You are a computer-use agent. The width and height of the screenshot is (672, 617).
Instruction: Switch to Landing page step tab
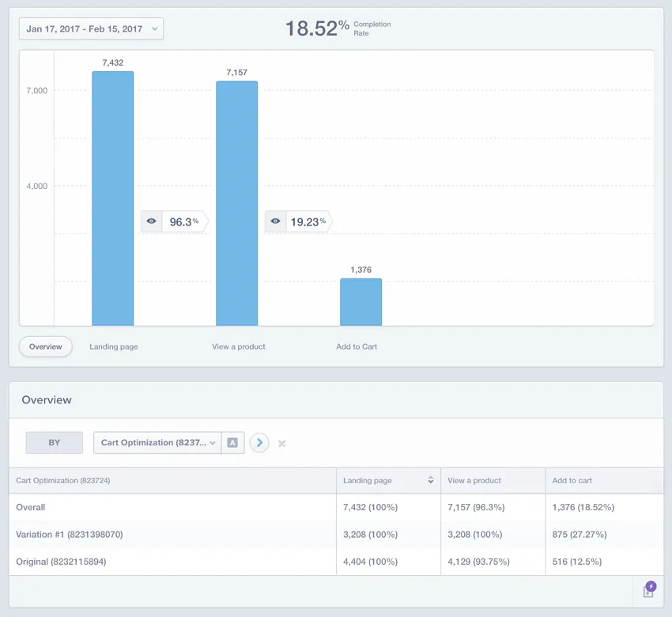coord(114,346)
